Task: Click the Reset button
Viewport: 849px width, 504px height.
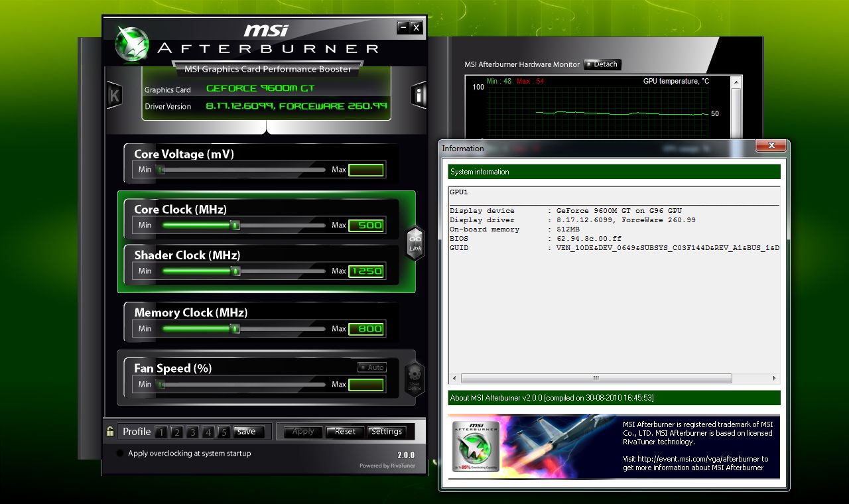Action: [345, 432]
